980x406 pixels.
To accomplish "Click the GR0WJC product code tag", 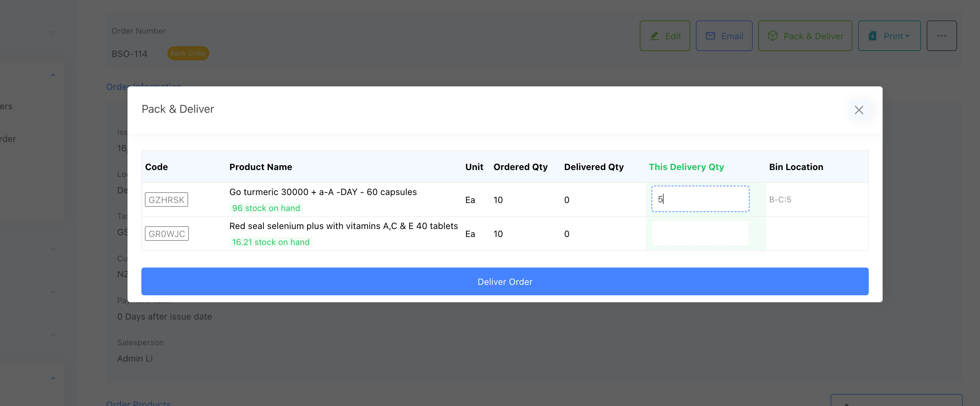I will coord(167,234).
